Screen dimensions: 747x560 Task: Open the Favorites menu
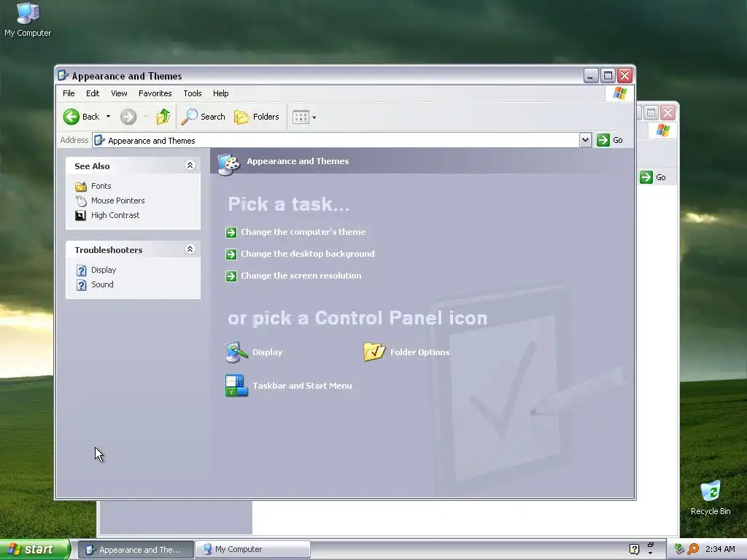pyautogui.click(x=155, y=93)
